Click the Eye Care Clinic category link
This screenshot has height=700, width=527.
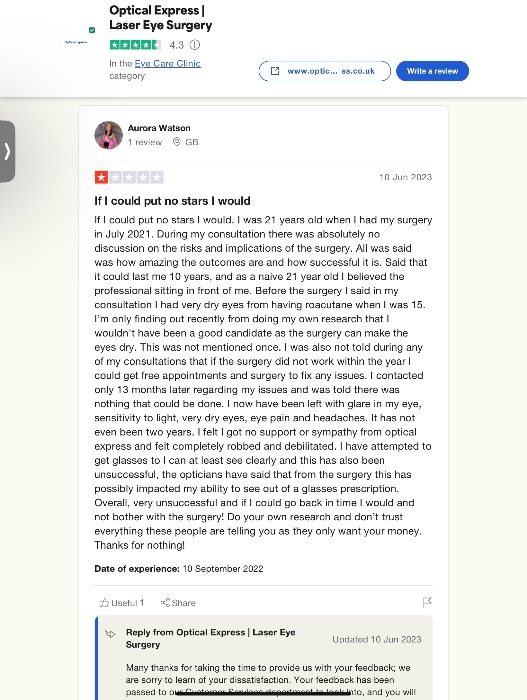pyautogui.click(x=167, y=63)
